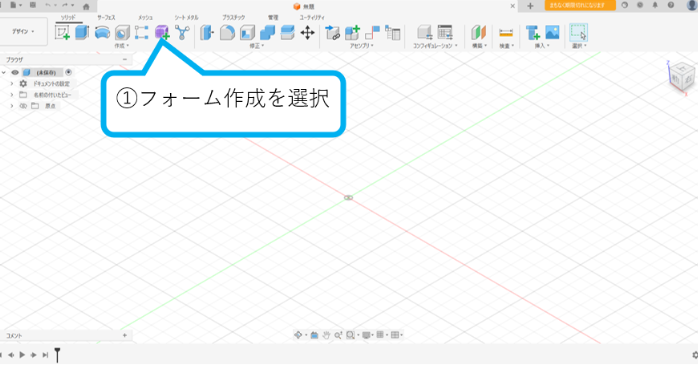The width and height of the screenshot is (698, 365).
Task: Open a new document tab with plus
Action: point(530,6)
